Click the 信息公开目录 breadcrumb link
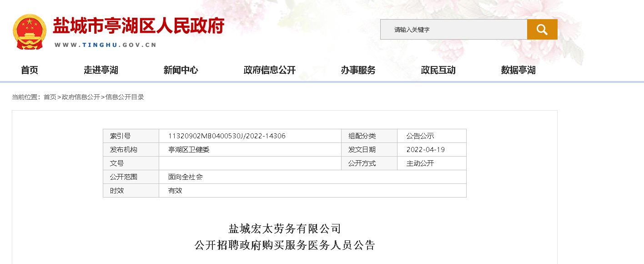This screenshot has width=644, height=264. pyautogui.click(x=125, y=97)
